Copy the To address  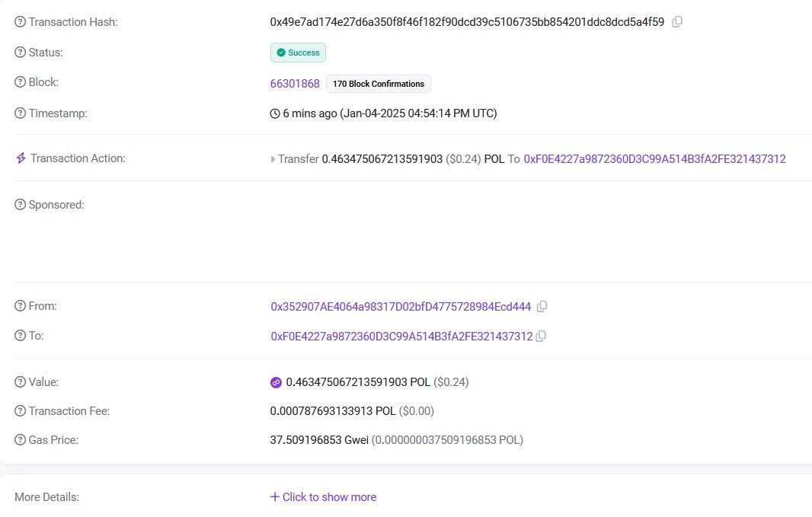click(541, 336)
